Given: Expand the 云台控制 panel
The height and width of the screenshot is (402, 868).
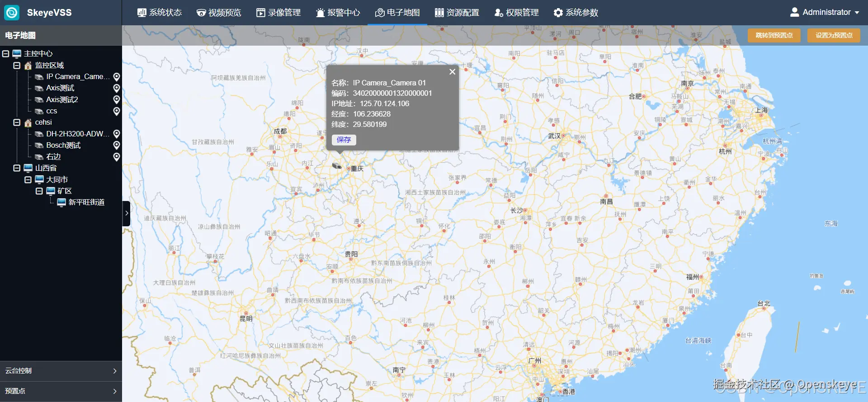Looking at the screenshot, I should point(61,371).
